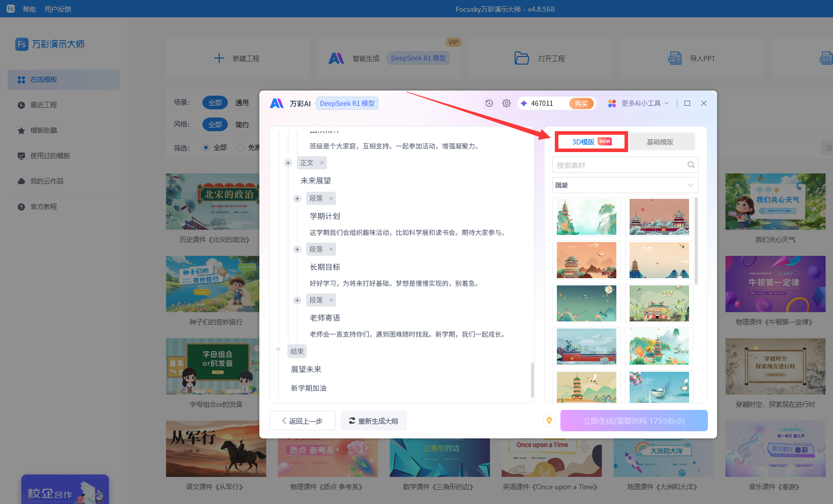Click the 打开工程 folder icon
The height and width of the screenshot is (504, 833).
(522, 58)
